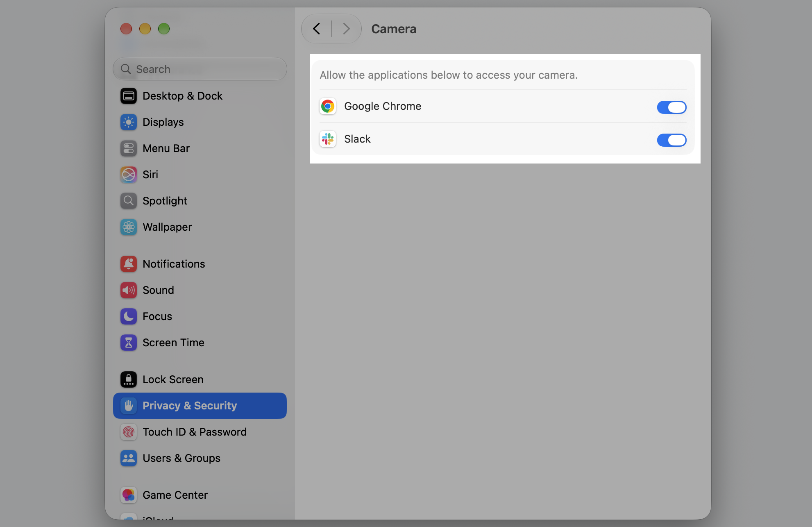Choose the Wallpaper flower icon
Viewport: 812px width, 527px height.
click(129, 227)
